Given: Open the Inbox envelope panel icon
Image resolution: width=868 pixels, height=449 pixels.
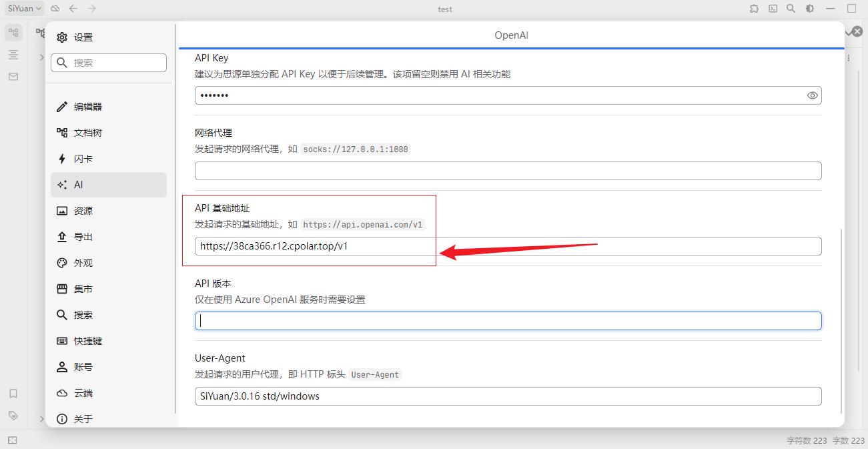Looking at the screenshot, I should point(13,77).
